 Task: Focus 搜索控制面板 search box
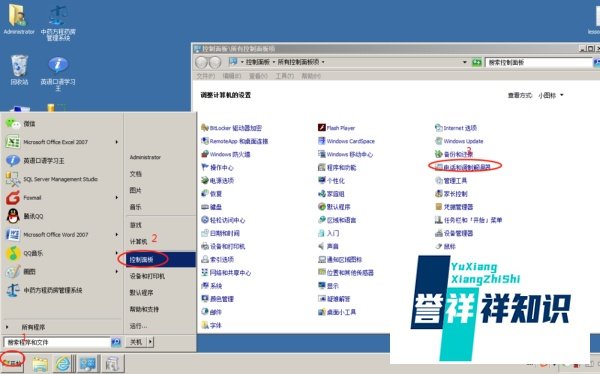(x=539, y=62)
